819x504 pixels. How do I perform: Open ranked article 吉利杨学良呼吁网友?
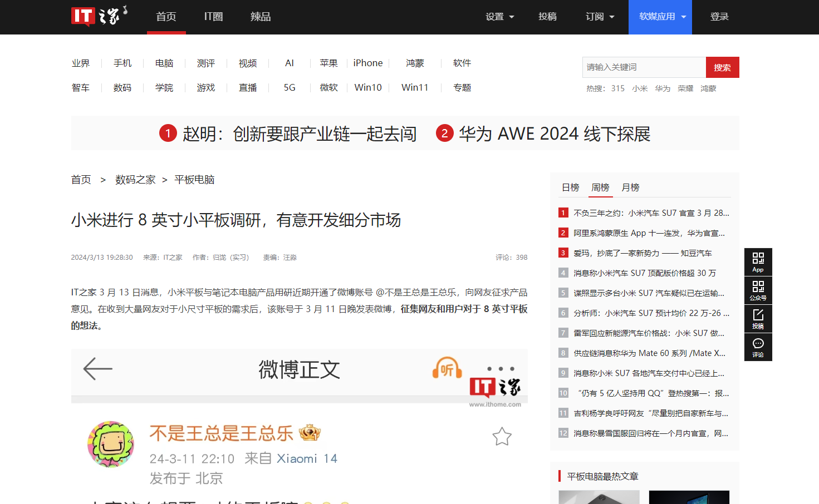[651, 413]
